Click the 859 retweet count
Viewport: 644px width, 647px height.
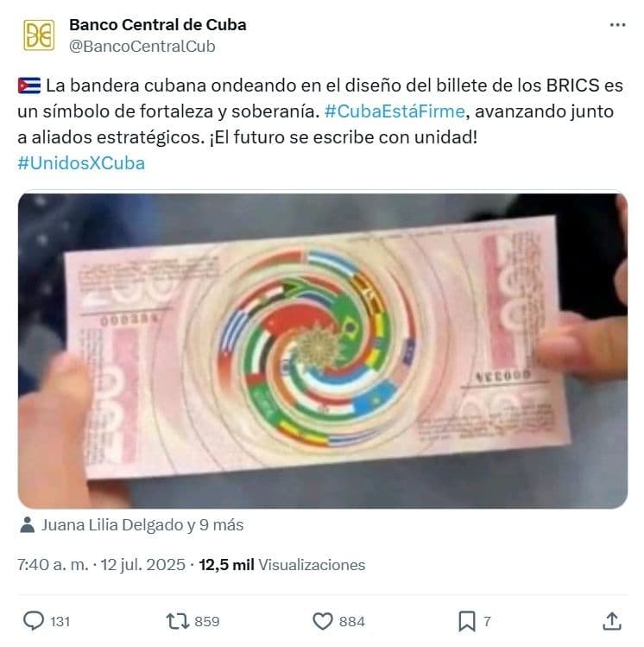(x=207, y=621)
